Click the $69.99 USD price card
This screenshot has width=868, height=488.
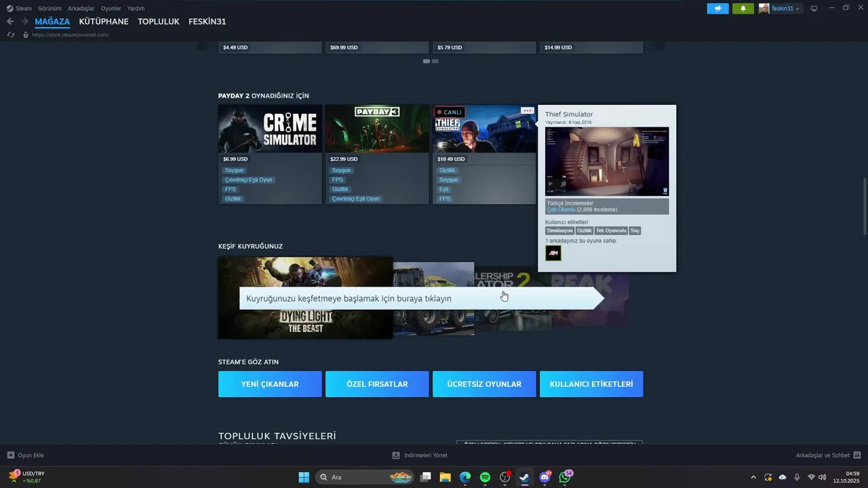tap(377, 47)
